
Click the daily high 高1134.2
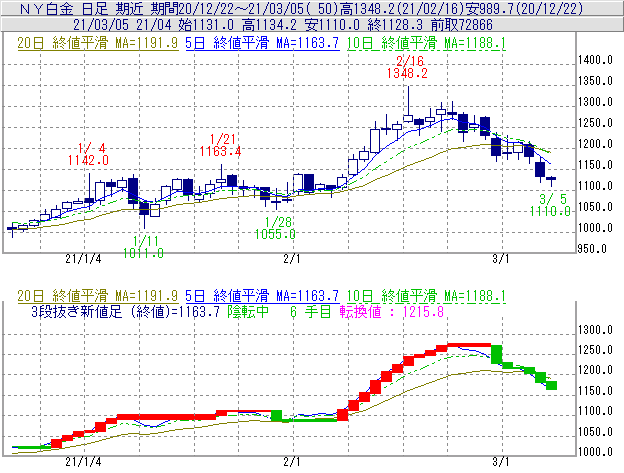point(269,25)
